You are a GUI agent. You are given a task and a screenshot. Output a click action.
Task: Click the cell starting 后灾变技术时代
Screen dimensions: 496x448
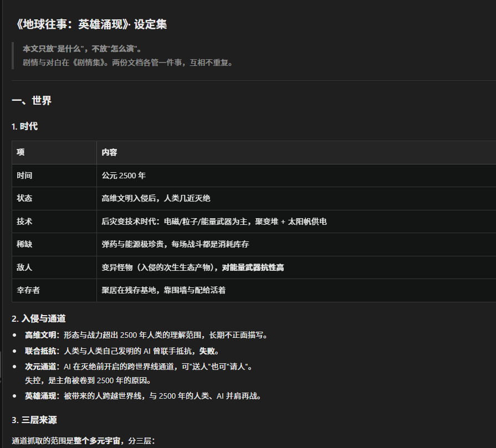pos(296,222)
